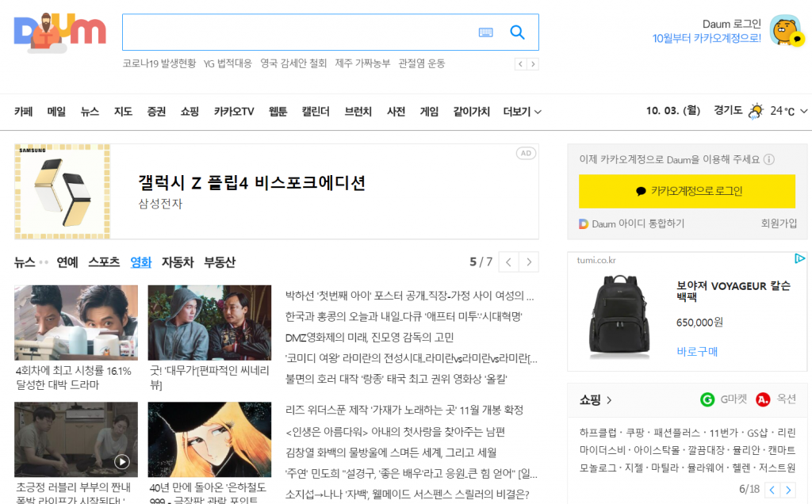Switch to the 연예 tab in the news section

(x=67, y=262)
